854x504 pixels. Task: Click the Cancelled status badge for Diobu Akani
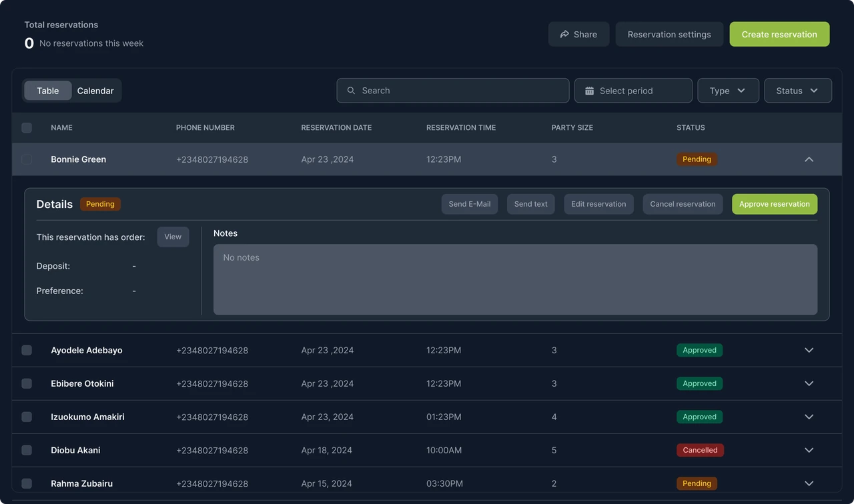tap(700, 450)
